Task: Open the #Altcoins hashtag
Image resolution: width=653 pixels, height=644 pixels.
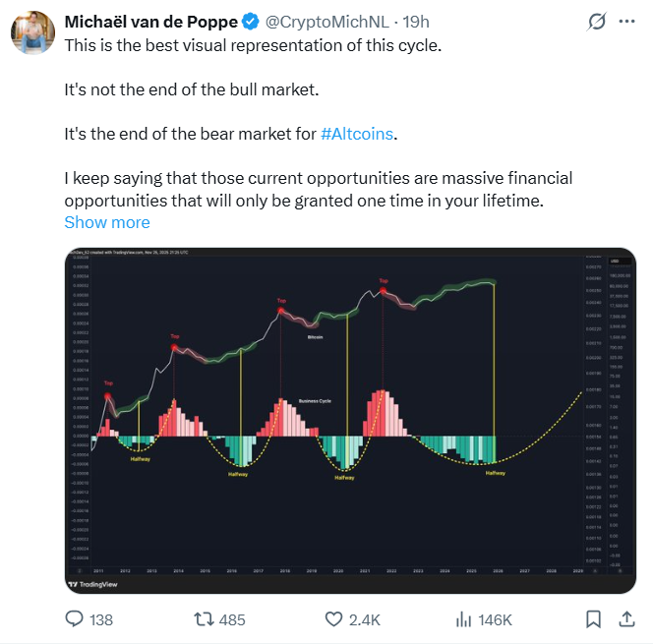Action: point(357,133)
